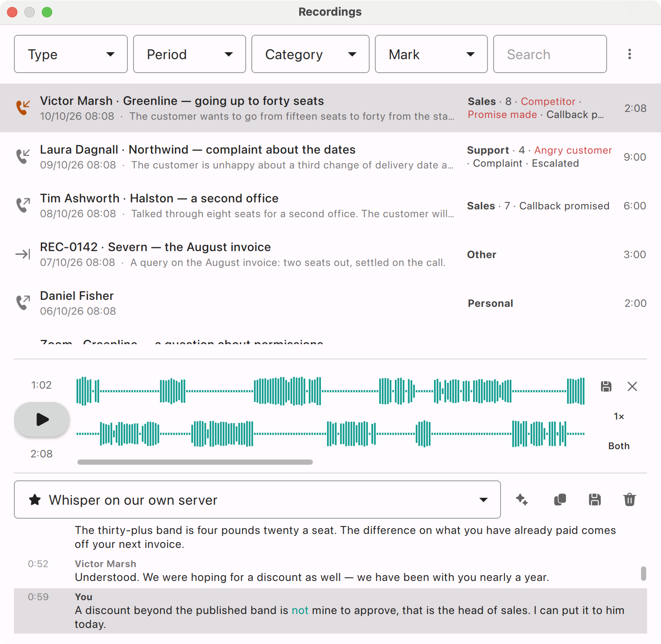Select Daniel Fisher recording
661x644 pixels.
point(330,303)
